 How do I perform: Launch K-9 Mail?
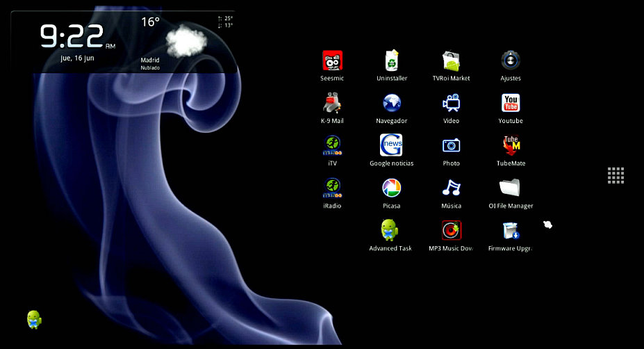click(x=332, y=103)
